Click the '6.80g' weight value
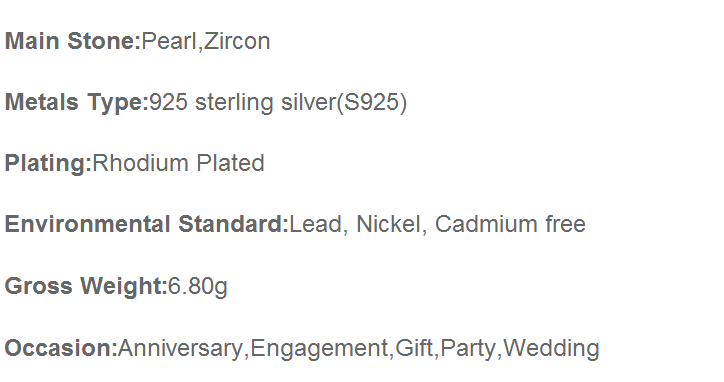 click(x=198, y=286)
